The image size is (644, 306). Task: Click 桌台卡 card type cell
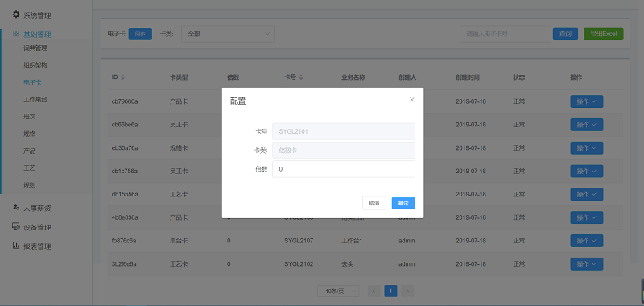click(179, 241)
